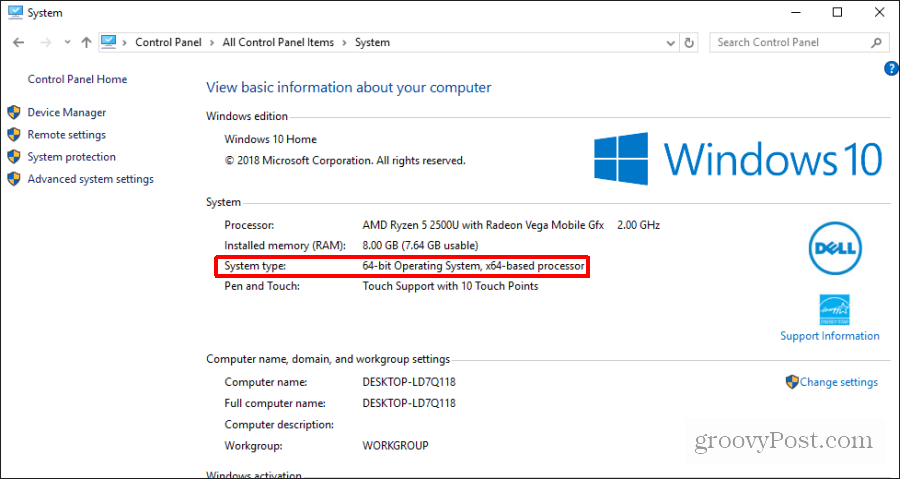
Task: Maximize the System window
Action: pyautogui.click(x=837, y=13)
